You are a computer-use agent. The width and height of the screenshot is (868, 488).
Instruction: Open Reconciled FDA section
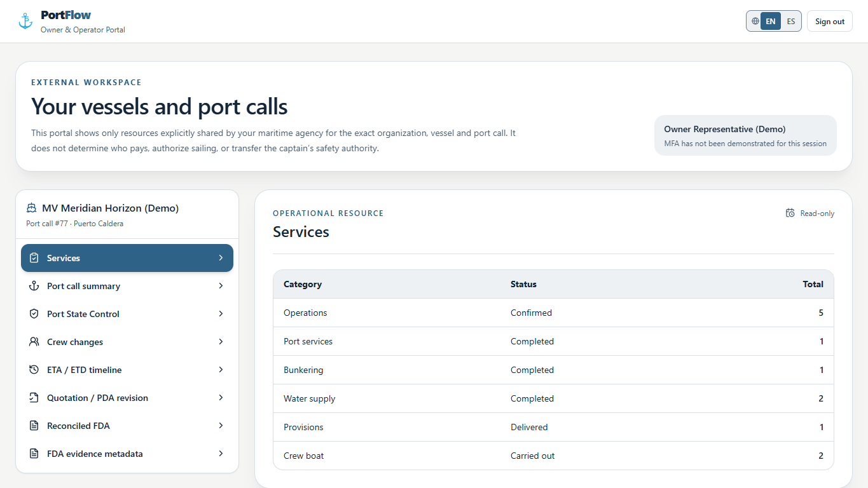tap(127, 426)
